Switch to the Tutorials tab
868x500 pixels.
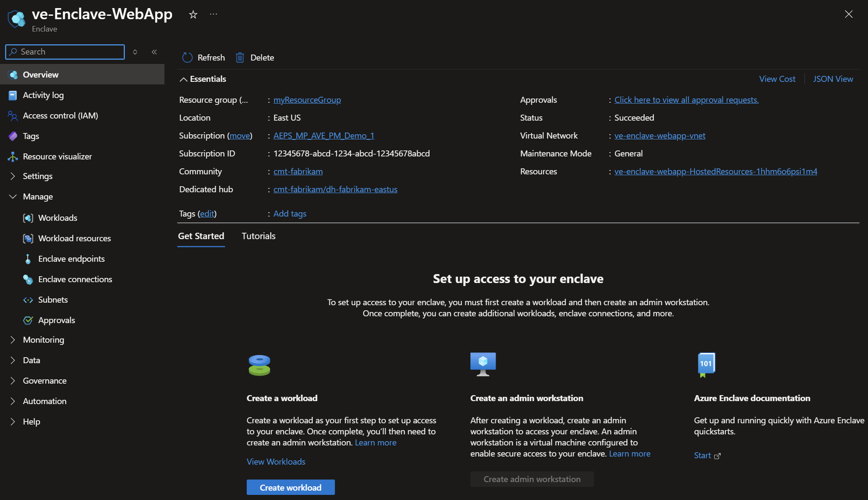pyautogui.click(x=259, y=236)
